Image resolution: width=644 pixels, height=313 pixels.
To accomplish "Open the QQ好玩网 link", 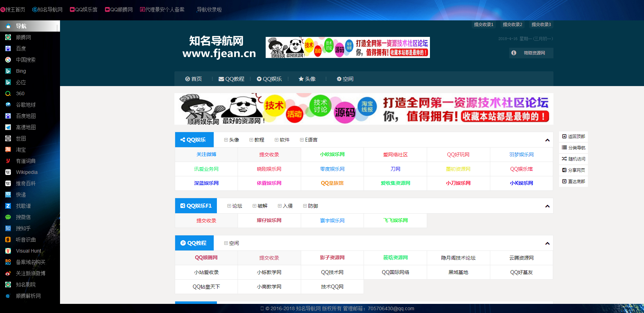I will [x=458, y=155].
